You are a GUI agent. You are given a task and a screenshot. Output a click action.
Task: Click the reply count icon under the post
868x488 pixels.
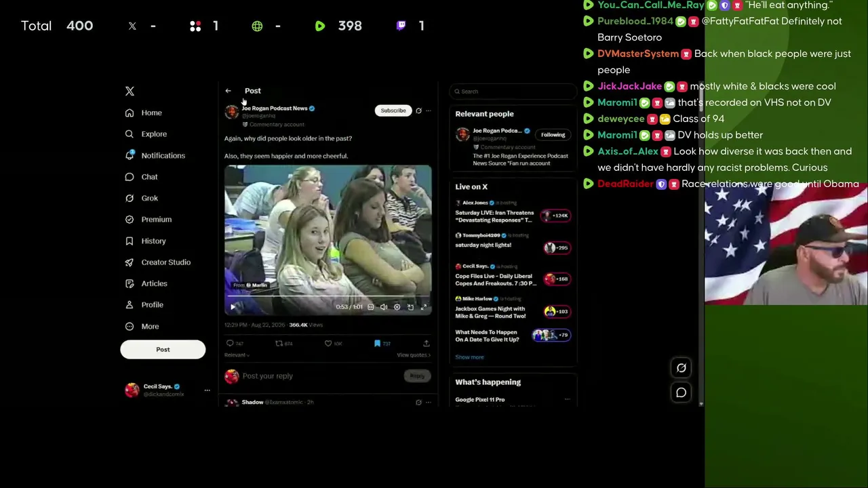(230, 344)
